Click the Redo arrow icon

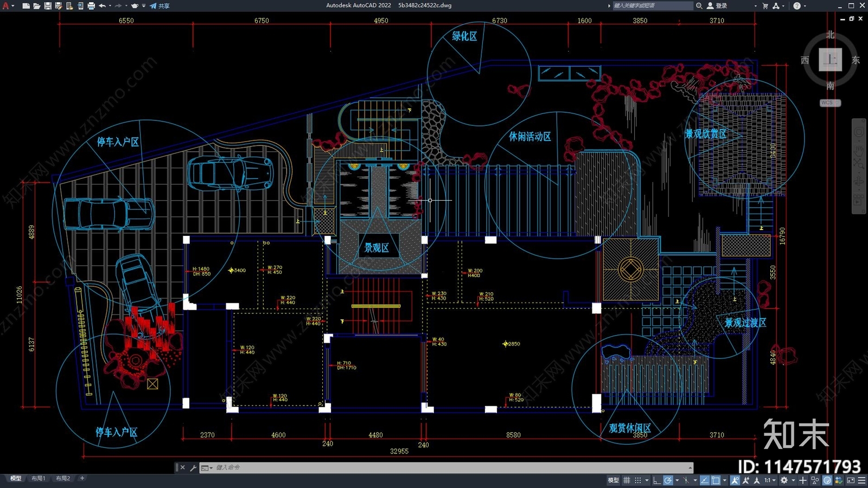tap(118, 6)
